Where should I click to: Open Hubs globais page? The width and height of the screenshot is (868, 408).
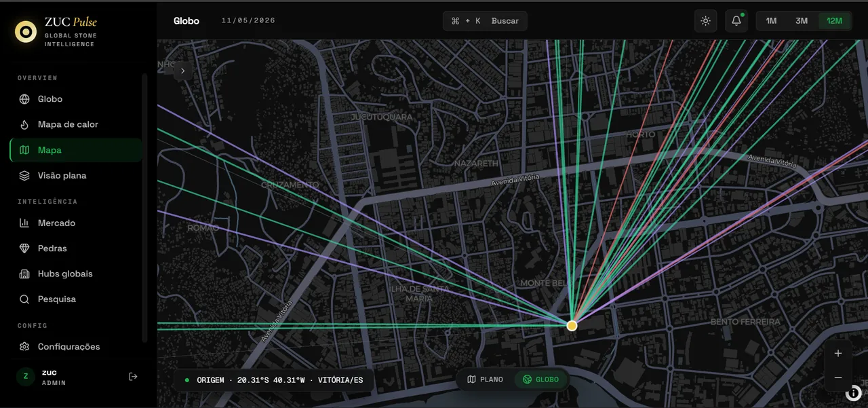[x=76, y=274]
